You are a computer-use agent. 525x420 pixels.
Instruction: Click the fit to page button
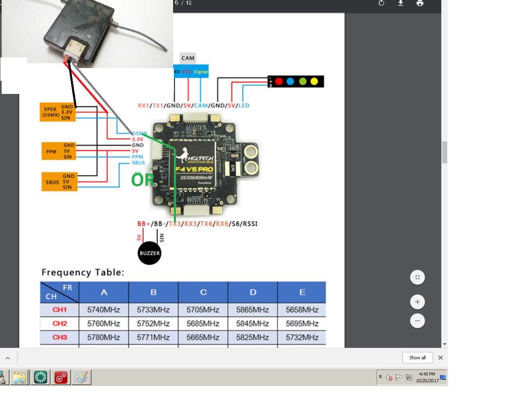coord(418,277)
